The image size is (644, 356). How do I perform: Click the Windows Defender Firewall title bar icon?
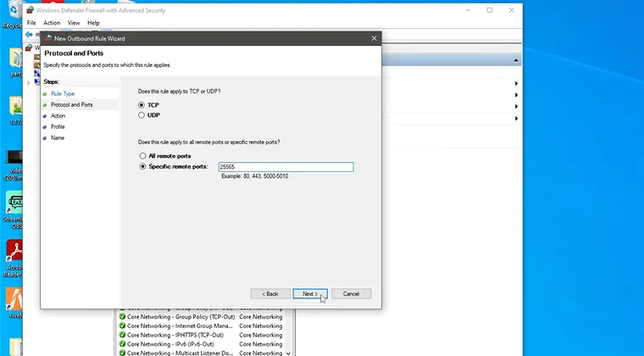[30, 10]
